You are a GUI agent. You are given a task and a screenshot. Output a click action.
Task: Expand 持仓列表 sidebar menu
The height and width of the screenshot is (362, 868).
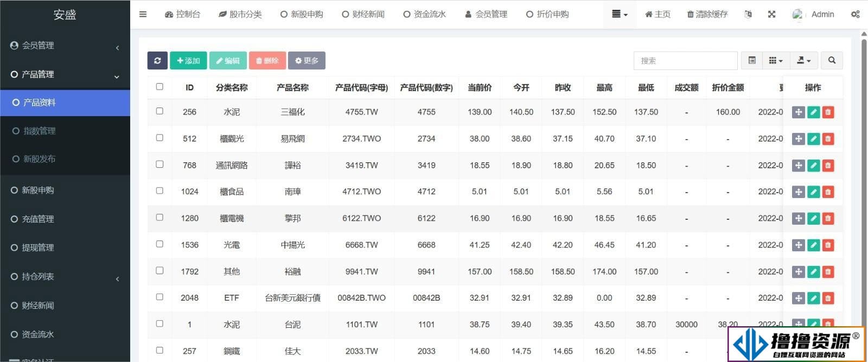tap(65, 277)
